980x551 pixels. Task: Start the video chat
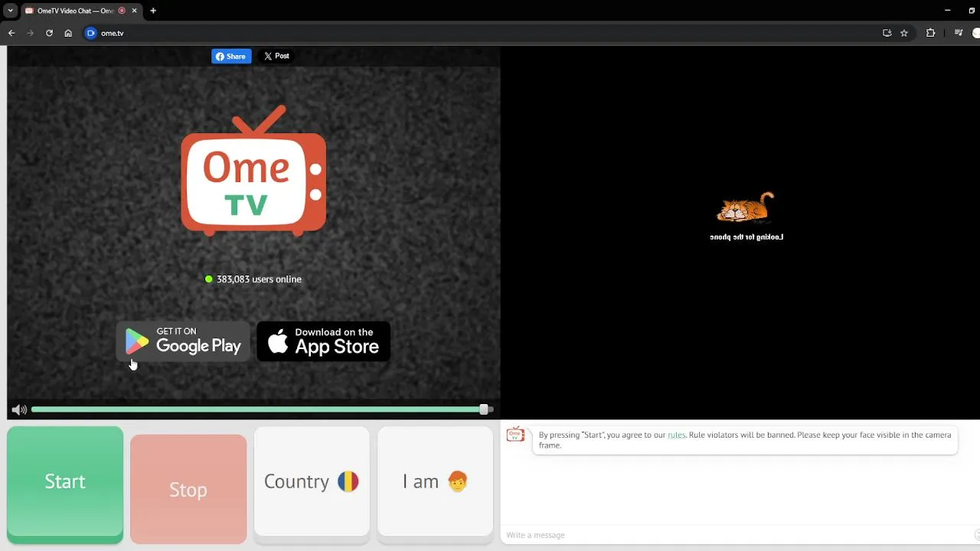pos(65,484)
